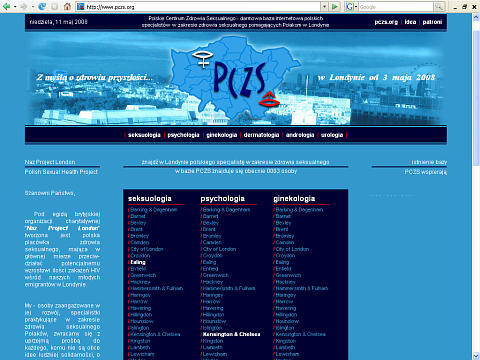Click the scrollbar up arrow
Screen dimensions: 480x360
pos(476,17)
